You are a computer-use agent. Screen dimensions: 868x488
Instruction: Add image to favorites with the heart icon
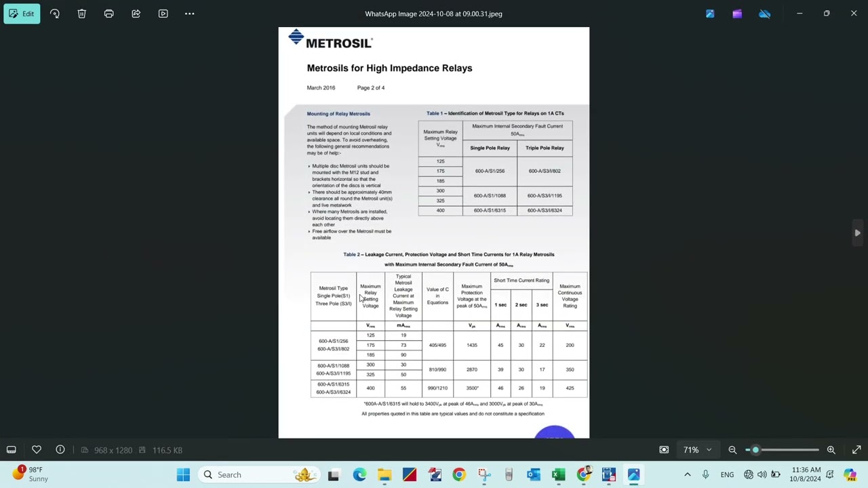tap(37, 450)
